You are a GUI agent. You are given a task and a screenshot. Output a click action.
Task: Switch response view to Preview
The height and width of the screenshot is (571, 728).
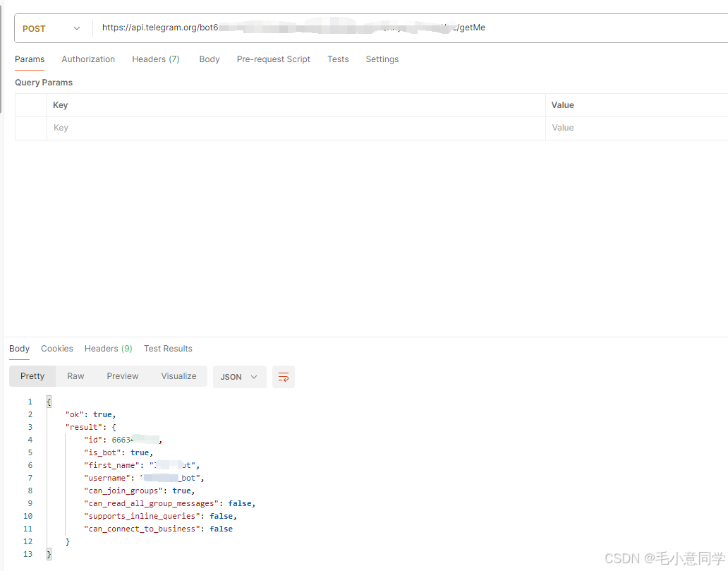click(123, 376)
